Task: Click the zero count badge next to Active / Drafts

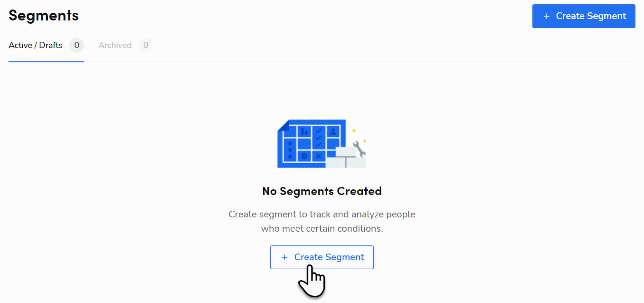Action: click(x=76, y=45)
